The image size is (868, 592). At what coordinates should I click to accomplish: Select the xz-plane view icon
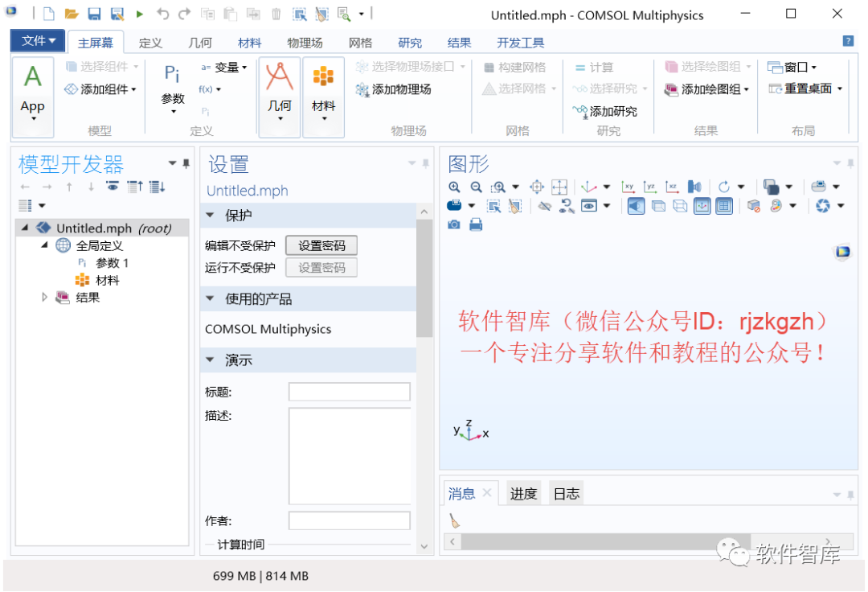[673, 187]
